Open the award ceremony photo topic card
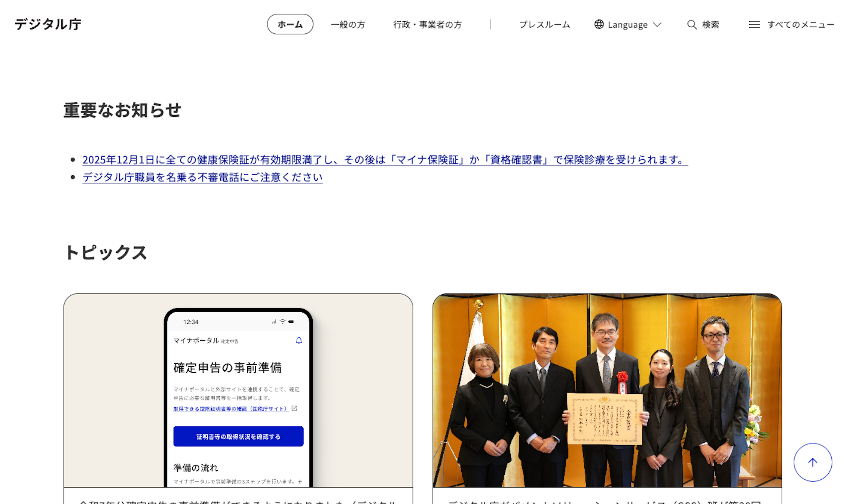The image size is (847, 504). (607, 390)
